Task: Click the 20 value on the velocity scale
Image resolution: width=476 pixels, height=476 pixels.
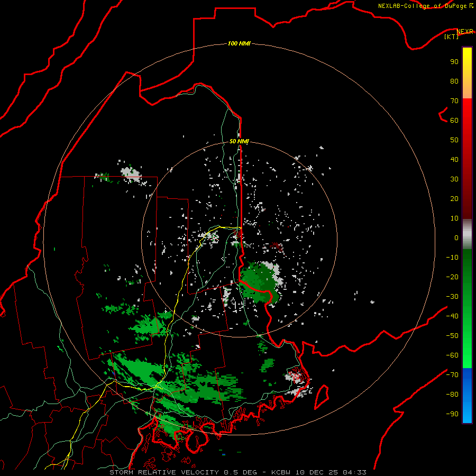Action: pyautogui.click(x=454, y=198)
